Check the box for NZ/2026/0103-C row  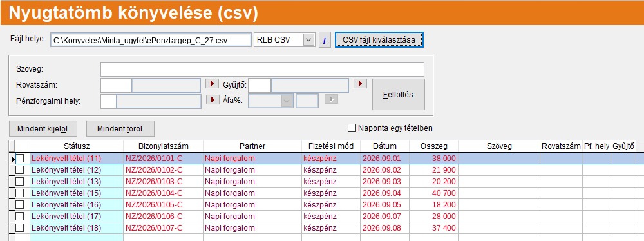[20, 181]
